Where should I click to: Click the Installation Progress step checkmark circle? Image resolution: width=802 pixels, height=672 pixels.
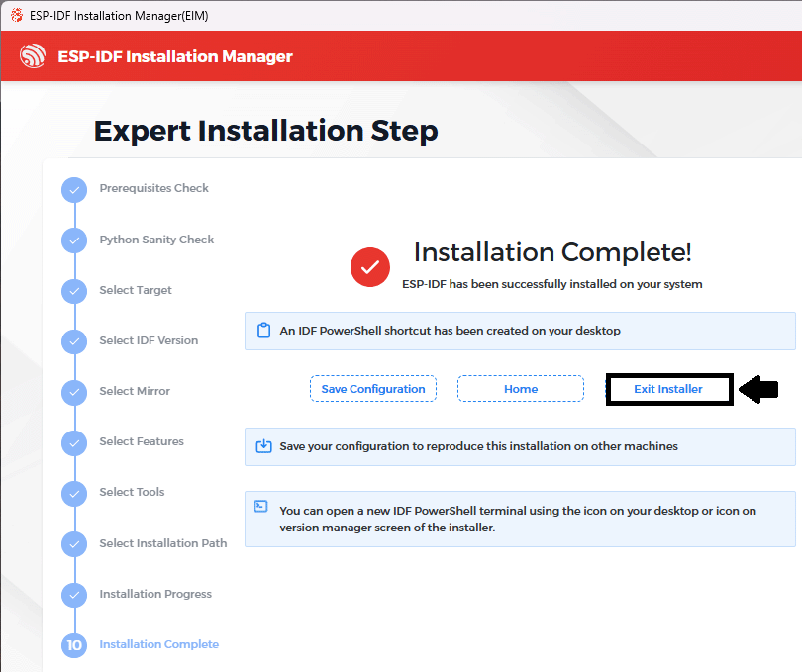click(x=74, y=595)
